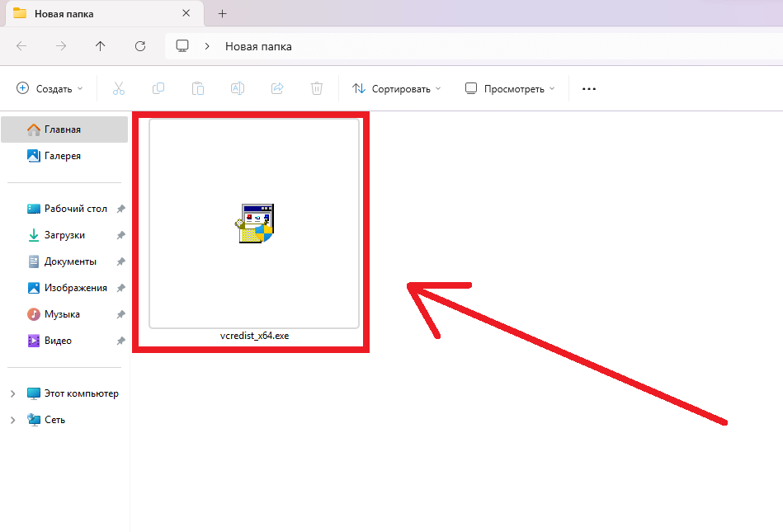The height and width of the screenshot is (532, 783).
Task: Open a new tab with plus button
Action: (223, 14)
